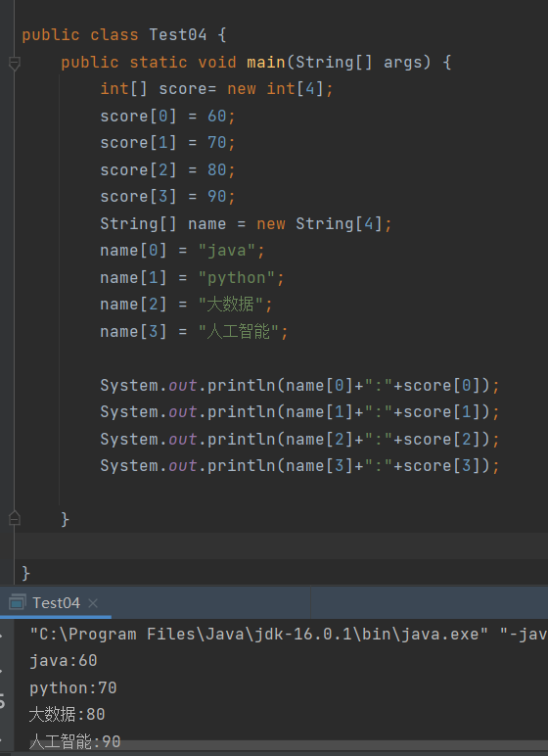This screenshot has width=548, height=756.
Task: Click the closing brace of class Test04
Action: coord(26,573)
